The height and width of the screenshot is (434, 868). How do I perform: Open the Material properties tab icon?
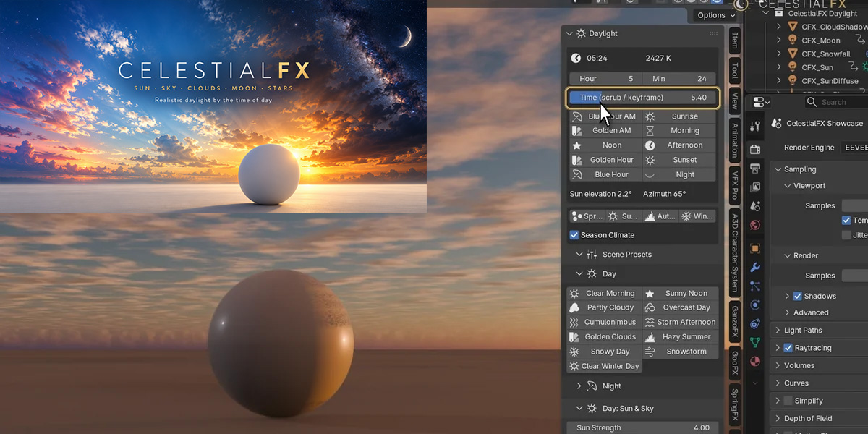tap(755, 361)
